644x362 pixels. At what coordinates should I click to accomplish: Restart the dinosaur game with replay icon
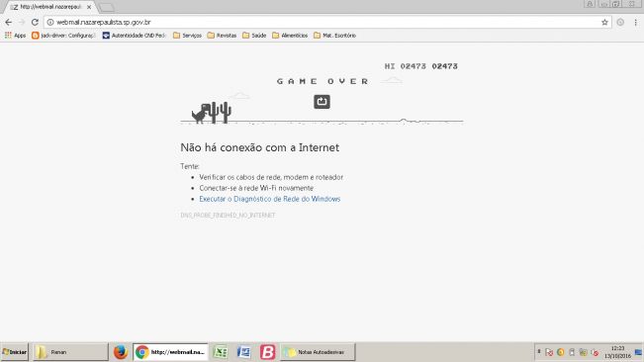[x=322, y=101]
